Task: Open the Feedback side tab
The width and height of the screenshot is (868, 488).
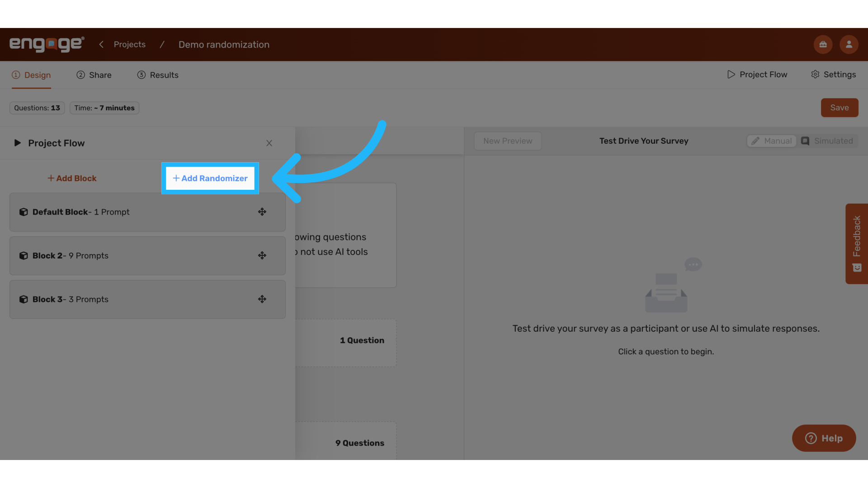Action: tap(857, 244)
